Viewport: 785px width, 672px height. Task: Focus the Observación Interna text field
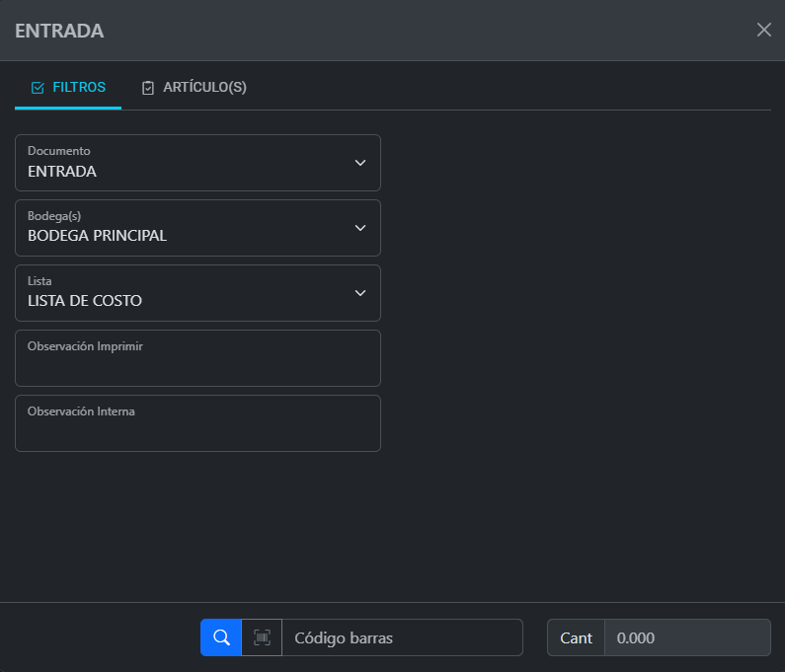(x=197, y=428)
